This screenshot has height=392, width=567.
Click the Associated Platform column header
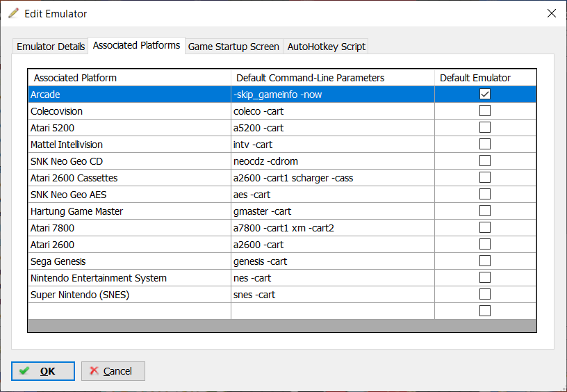pos(129,78)
